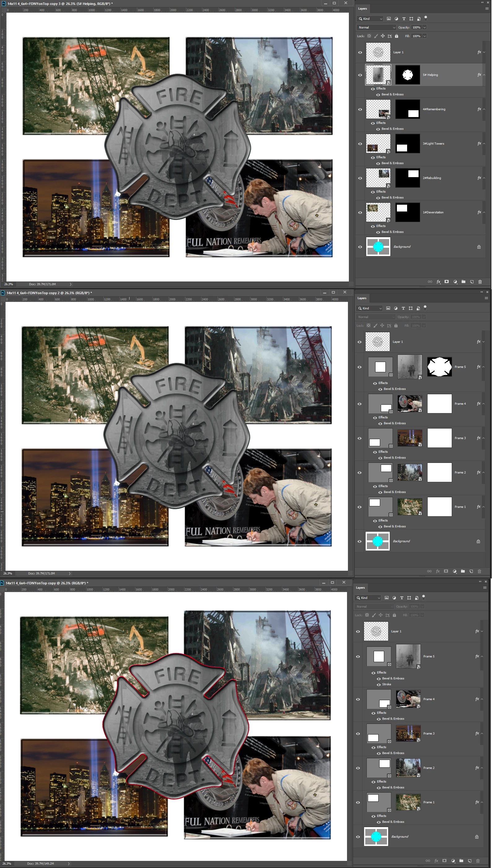Create new layer in top panel footer

(x=472, y=282)
